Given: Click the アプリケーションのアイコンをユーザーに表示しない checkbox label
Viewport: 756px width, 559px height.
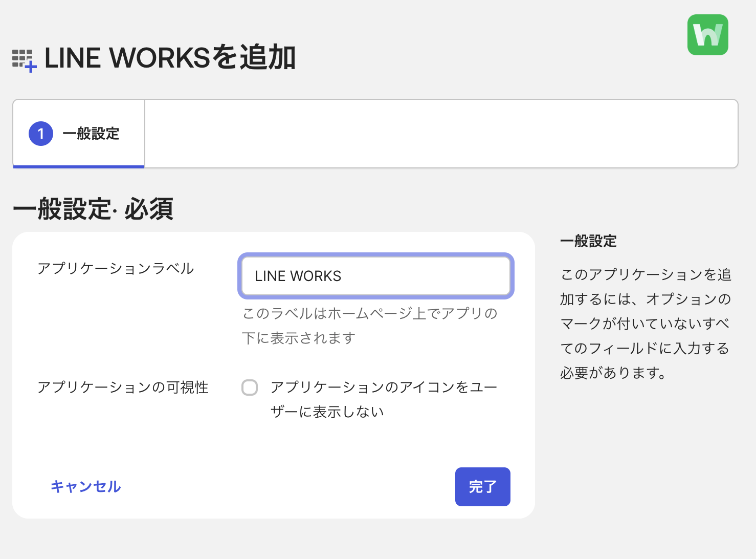Looking at the screenshot, I should 384,399.
